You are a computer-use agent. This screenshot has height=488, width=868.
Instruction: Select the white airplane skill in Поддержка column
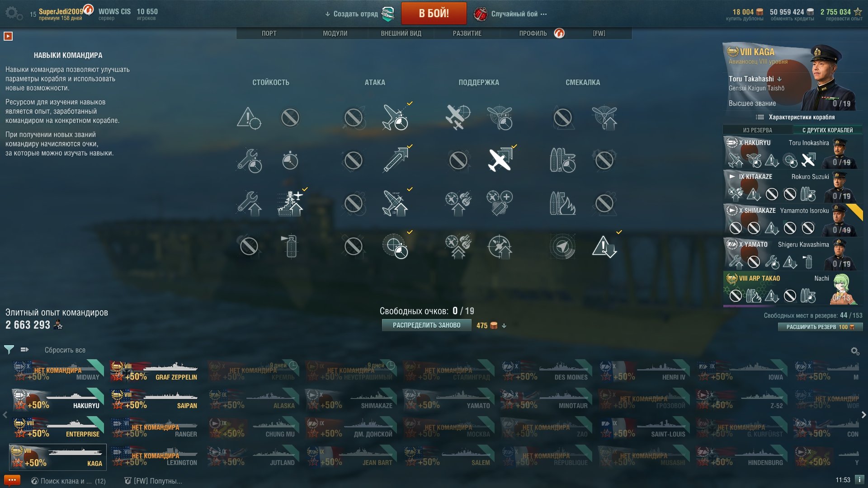(500, 160)
